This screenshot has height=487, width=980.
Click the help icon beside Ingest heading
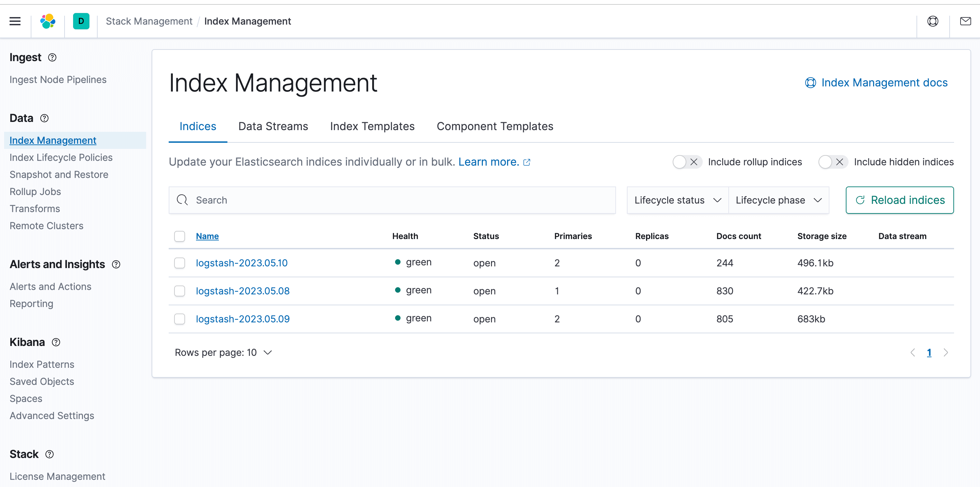pyautogui.click(x=52, y=57)
